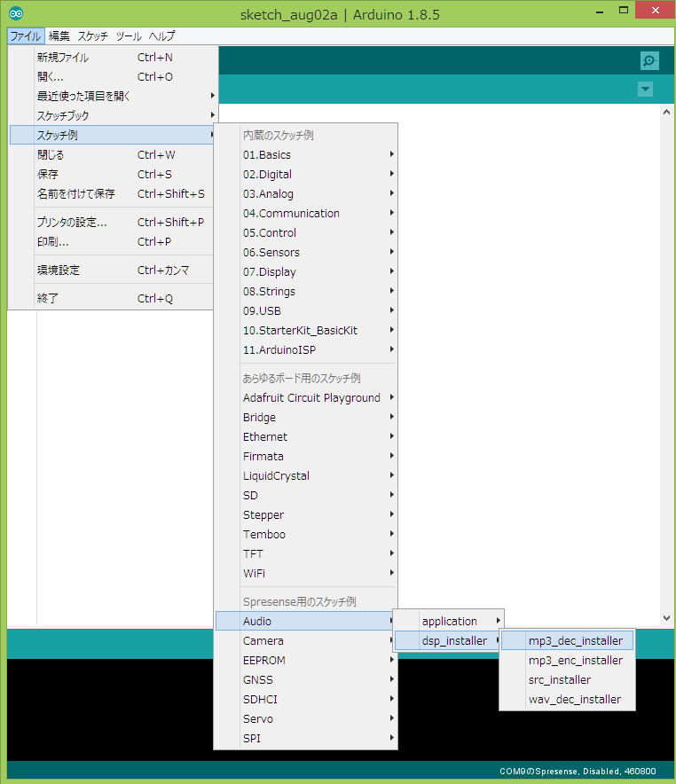Viewport: 676px width, 784px height.
Task: Open プリンタの設定... entry
Action: pyautogui.click(x=112, y=223)
